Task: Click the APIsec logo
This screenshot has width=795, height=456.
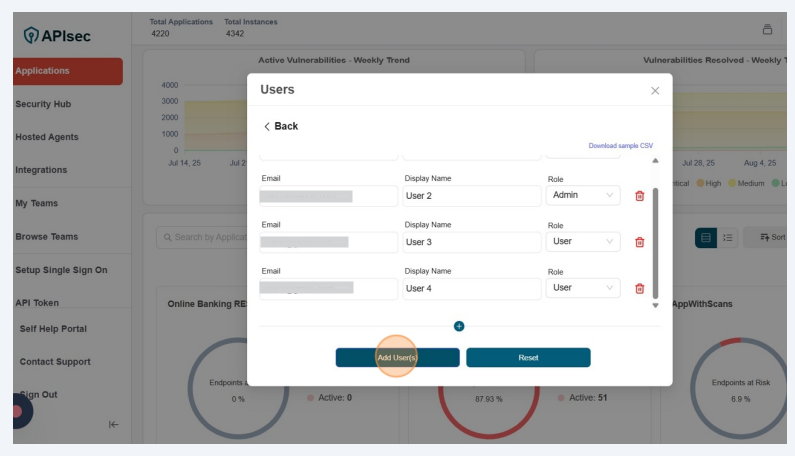Action: pyautogui.click(x=57, y=36)
